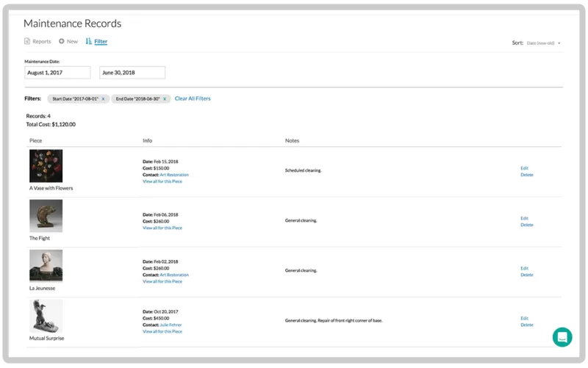Open the Sort Date dropdown
The height and width of the screenshot is (368, 588).
543,43
